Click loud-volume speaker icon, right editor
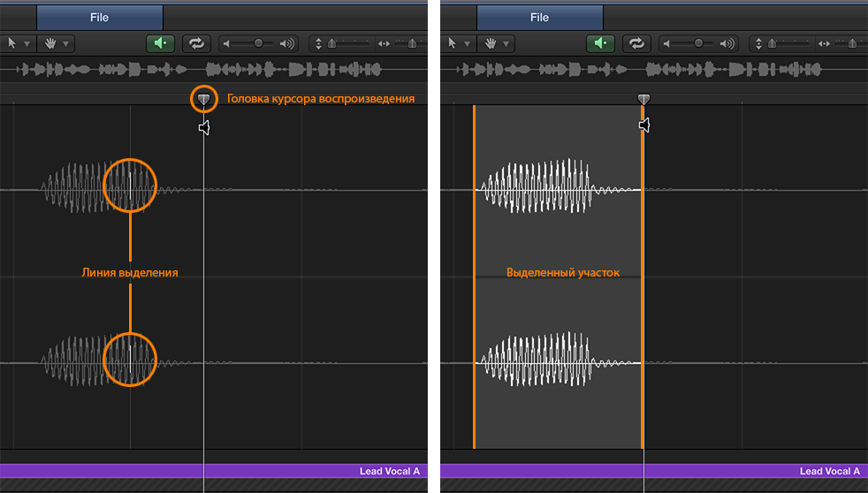Viewport: 868px width, 493px height. pyautogui.click(x=727, y=43)
